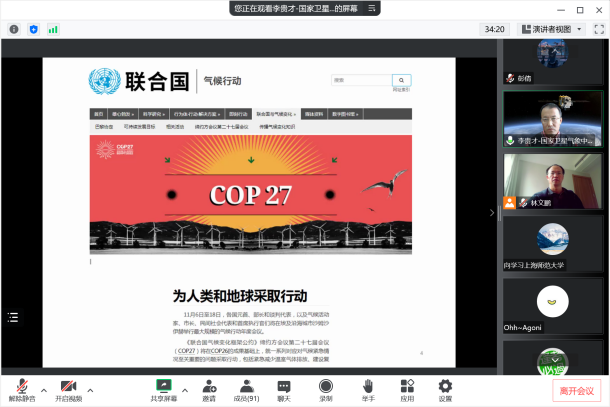Expand audio options arrow beside 解除静音
610x407 pixels.
click(x=44, y=390)
